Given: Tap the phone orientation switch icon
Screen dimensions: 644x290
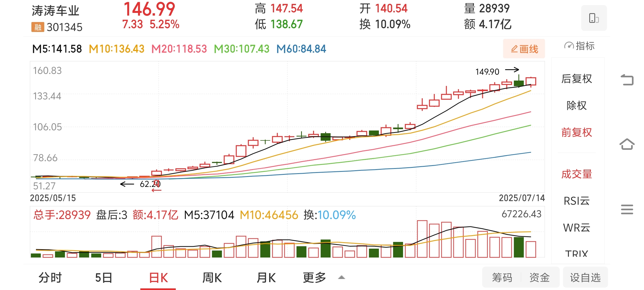Looking at the screenshot, I should point(594,18).
